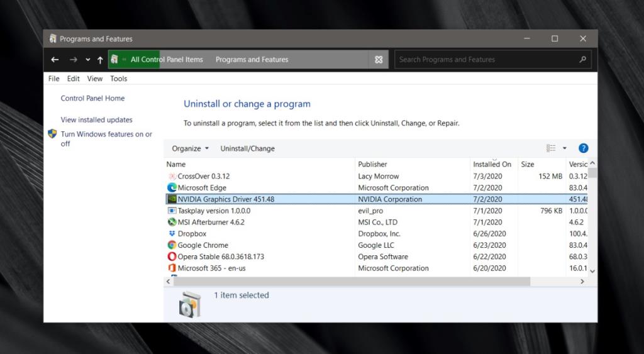This screenshot has height=354, width=644.
Task: Click the Uninstall/Change button
Action: coord(247,148)
